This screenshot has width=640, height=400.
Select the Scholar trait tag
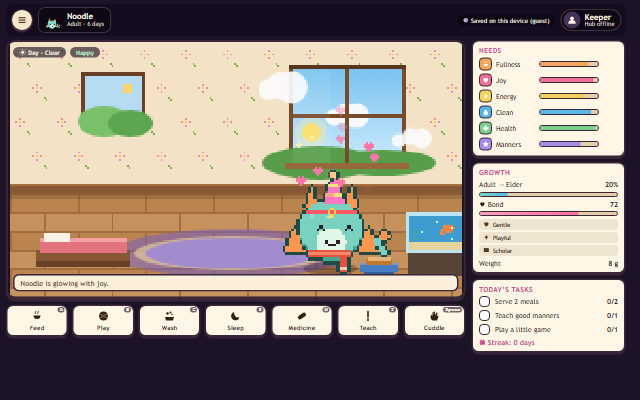548,251
